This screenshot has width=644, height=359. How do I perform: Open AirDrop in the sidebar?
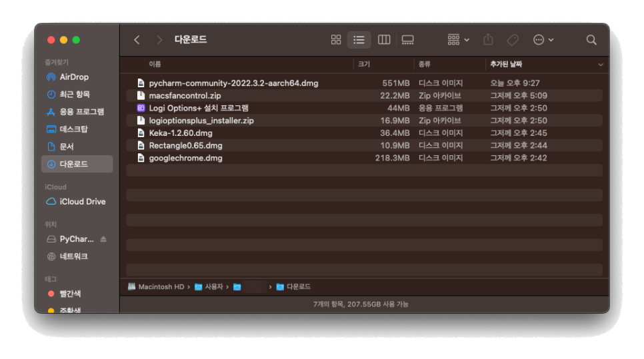[x=77, y=77]
